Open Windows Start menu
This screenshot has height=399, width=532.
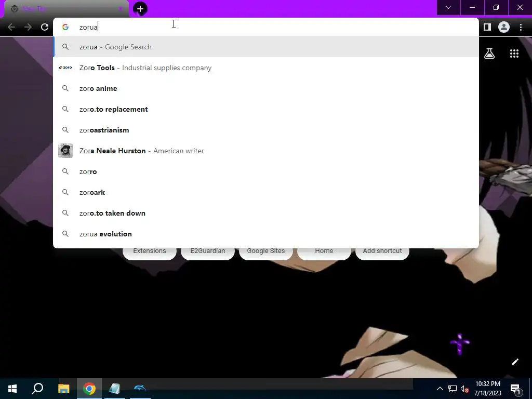coord(12,389)
